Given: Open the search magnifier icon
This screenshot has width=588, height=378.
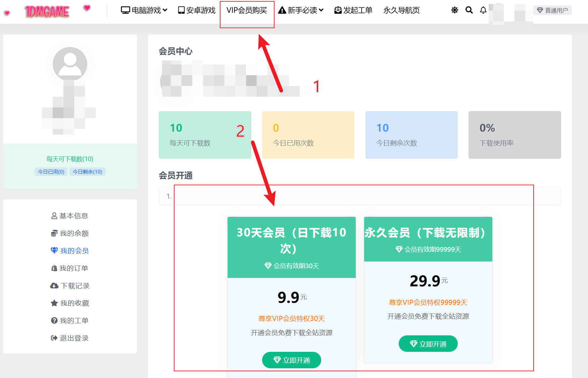Looking at the screenshot, I should tap(469, 10).
